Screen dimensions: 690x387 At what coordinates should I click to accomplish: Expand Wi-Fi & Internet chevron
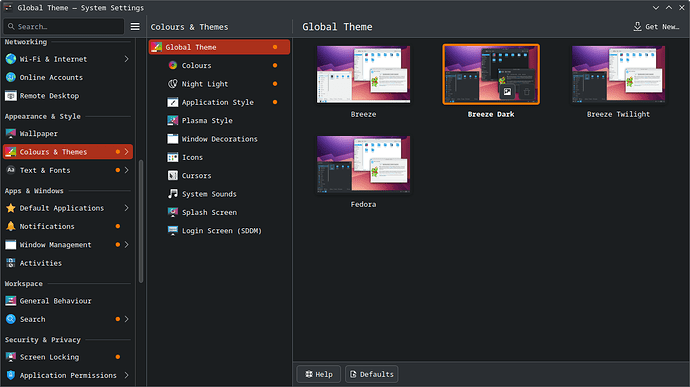tap(126, 59)
